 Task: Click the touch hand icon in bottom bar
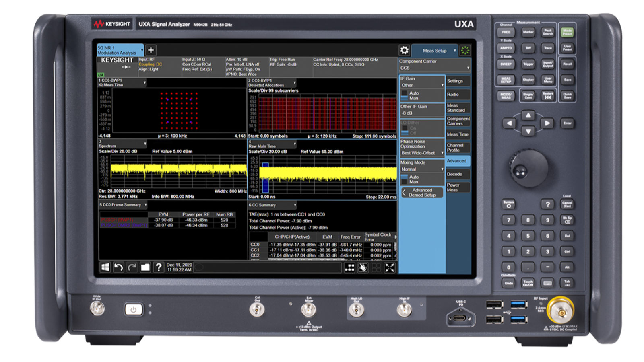(x=363, y=268)
